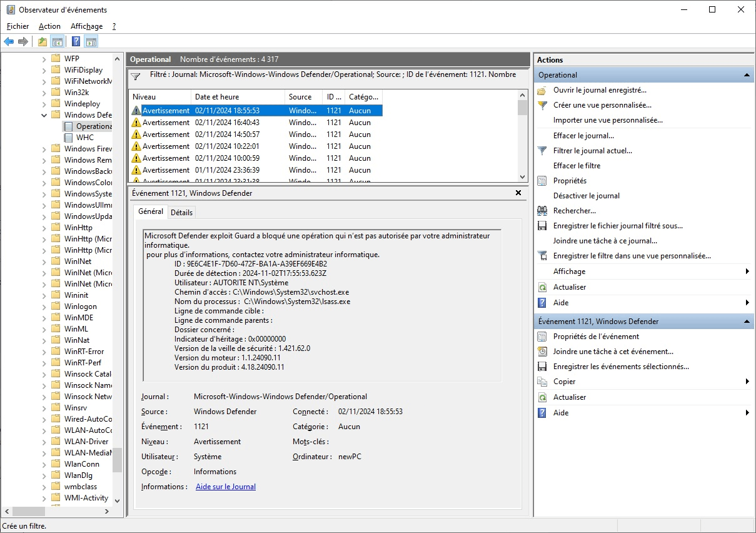This screenshot has width=756, height=533.
Task: Open the Action menu
Action: point(49,26)
